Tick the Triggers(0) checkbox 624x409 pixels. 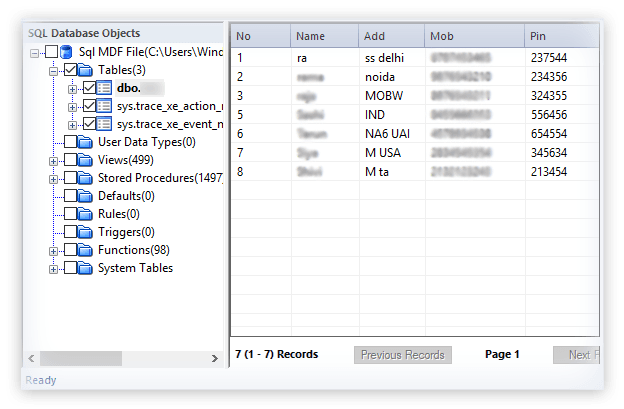70,232
